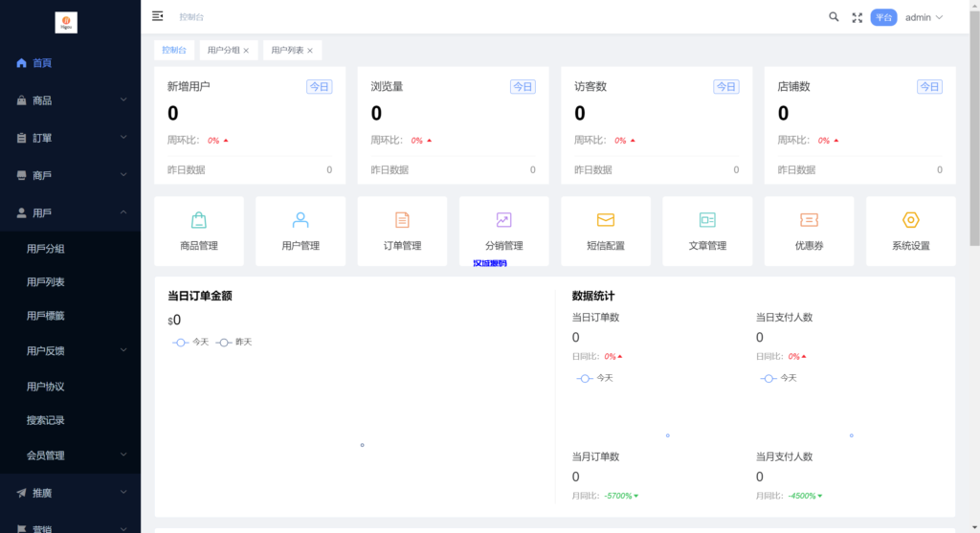Screen dimensions: 980x533
Task: Click the 用户管理 person icon
Action: [301, 220]
